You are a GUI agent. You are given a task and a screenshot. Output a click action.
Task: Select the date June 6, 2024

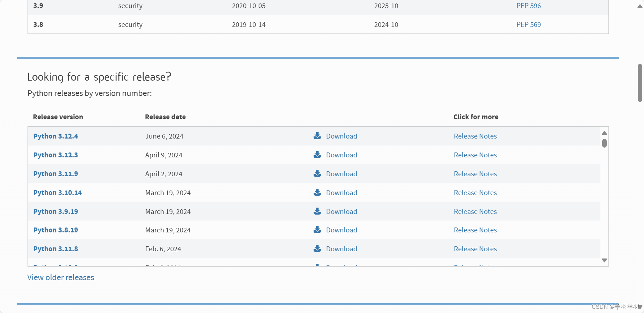(x=164, y=136)
